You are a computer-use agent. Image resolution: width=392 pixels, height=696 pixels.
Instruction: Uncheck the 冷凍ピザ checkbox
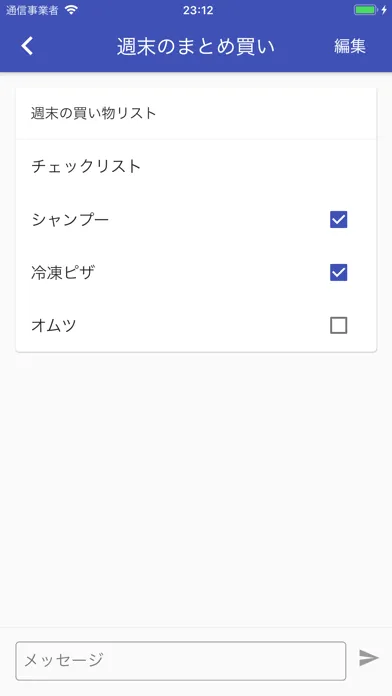338,273
